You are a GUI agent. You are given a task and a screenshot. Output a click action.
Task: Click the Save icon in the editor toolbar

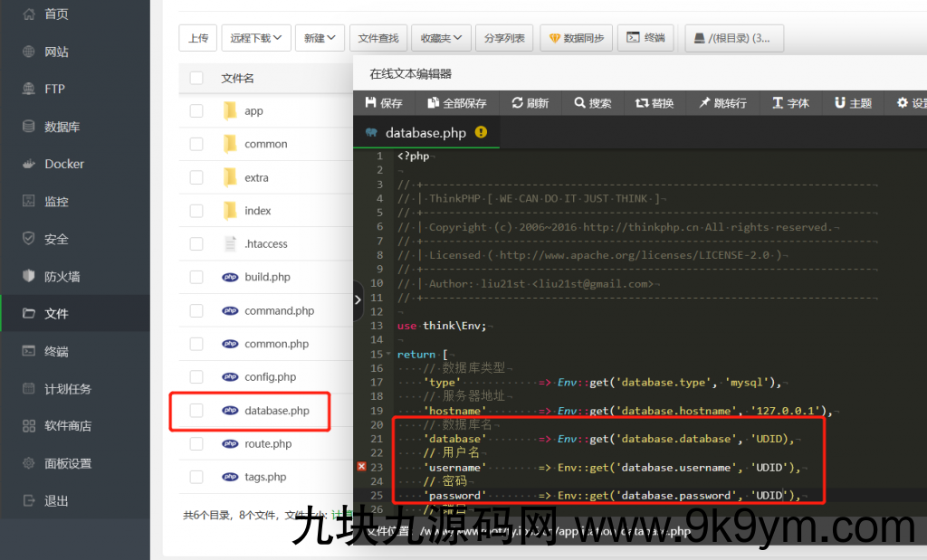coord(370,103)
